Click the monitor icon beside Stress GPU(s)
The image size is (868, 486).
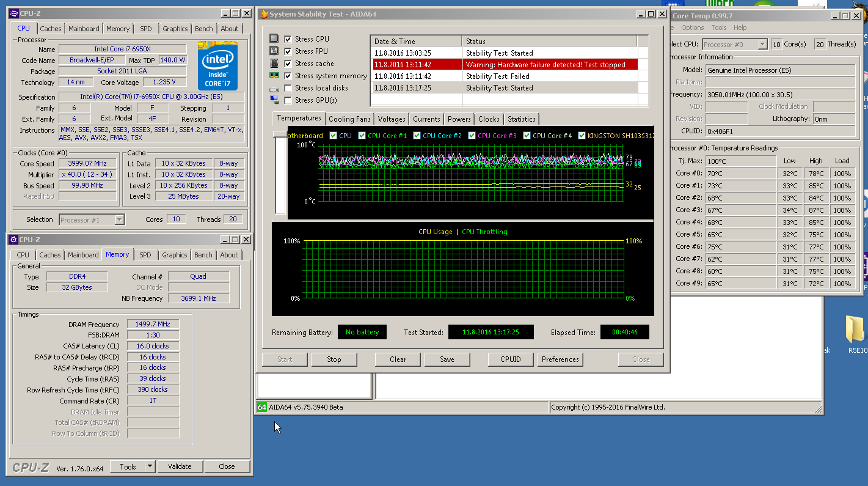tap(274, 100)
